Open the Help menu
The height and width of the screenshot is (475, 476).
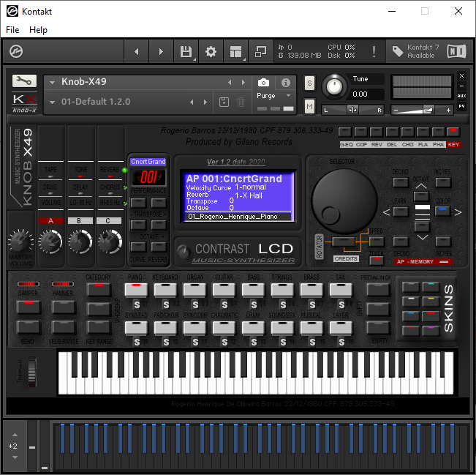click(x=38, y=30)
